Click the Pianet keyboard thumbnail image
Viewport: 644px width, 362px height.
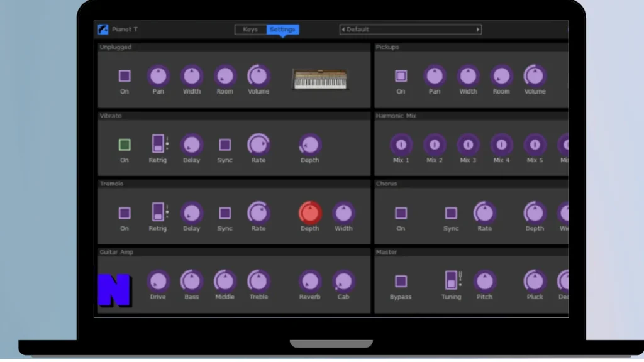(x=320, y=79)
